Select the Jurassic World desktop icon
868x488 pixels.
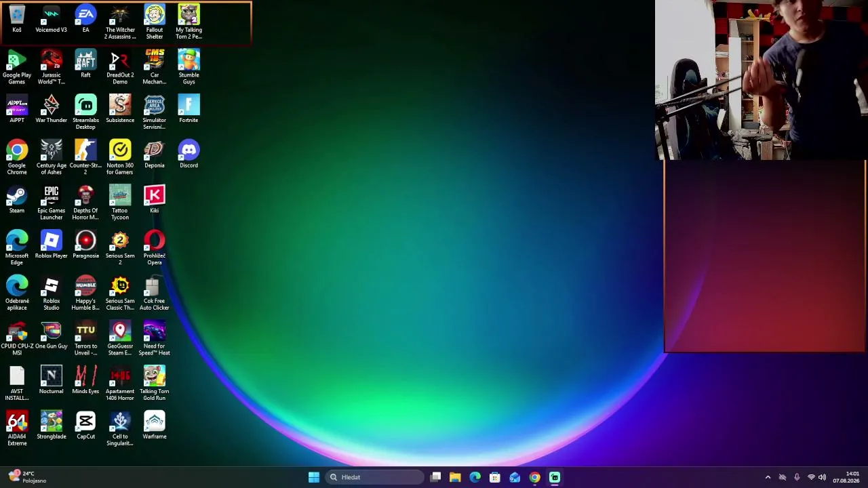click(52, 67)
